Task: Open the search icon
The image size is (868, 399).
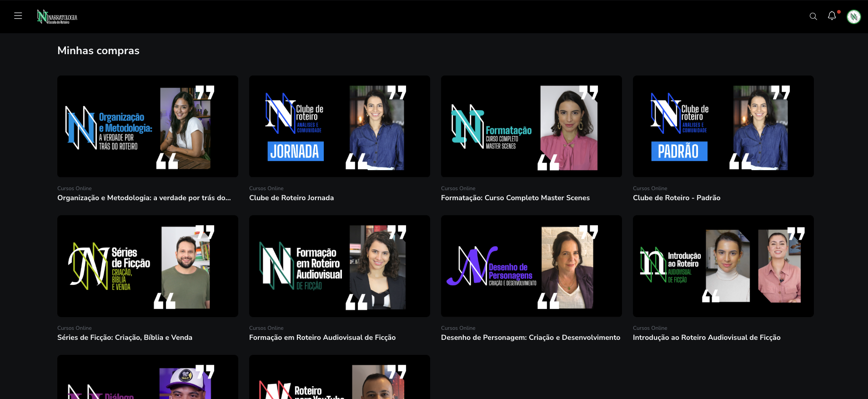Action: click(x=813, y=16)
